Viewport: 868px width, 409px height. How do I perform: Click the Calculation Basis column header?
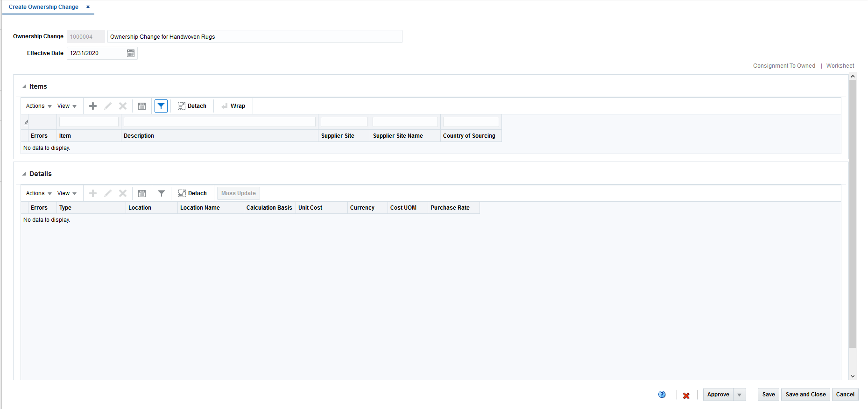pos(269,208)
